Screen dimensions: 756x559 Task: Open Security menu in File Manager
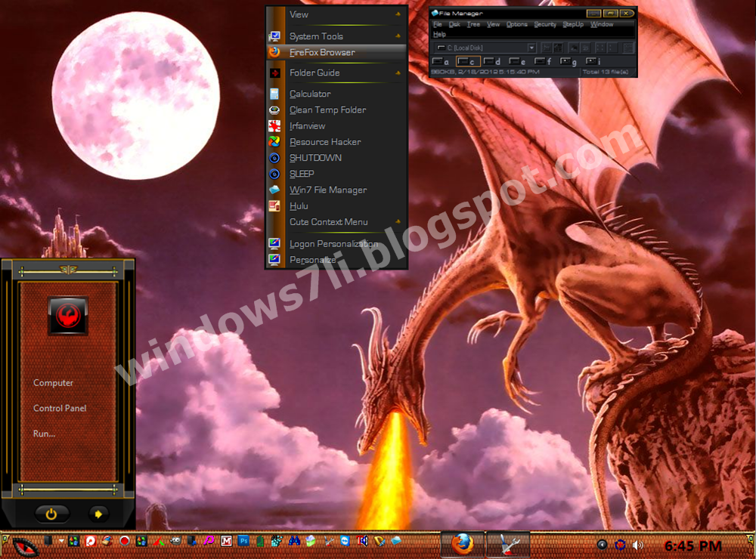coord(545,24)
